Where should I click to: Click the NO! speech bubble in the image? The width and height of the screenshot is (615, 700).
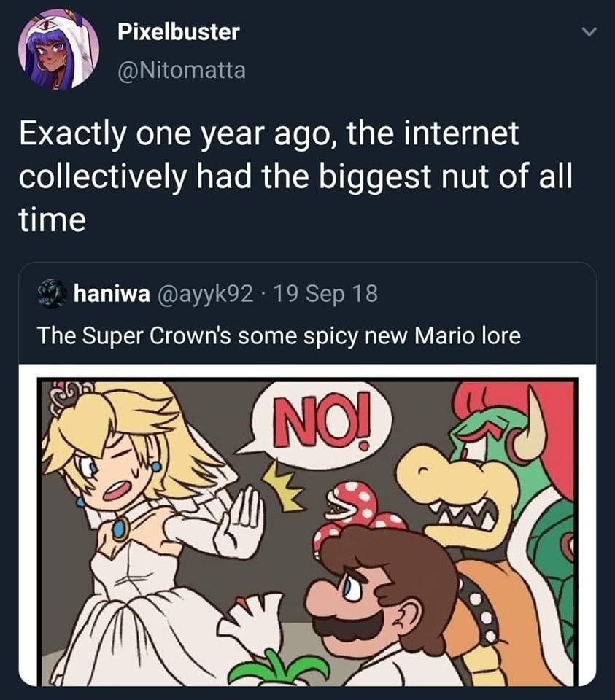coord(320,424)
